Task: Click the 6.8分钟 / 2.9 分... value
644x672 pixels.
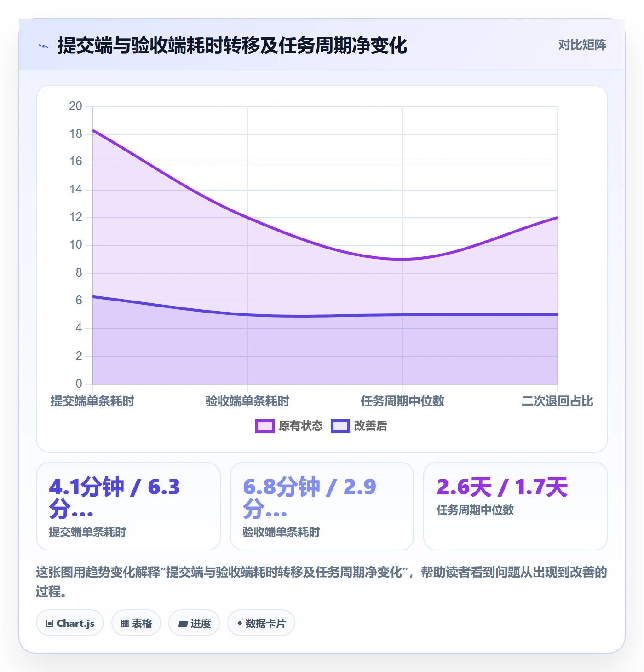Action: click(x=310, y=498)
